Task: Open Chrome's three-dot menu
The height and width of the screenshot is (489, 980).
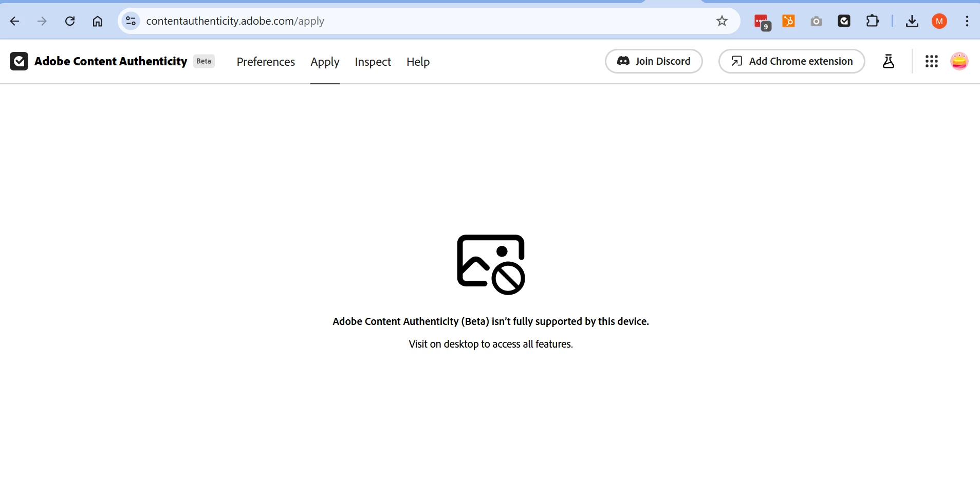Action: 967,21
